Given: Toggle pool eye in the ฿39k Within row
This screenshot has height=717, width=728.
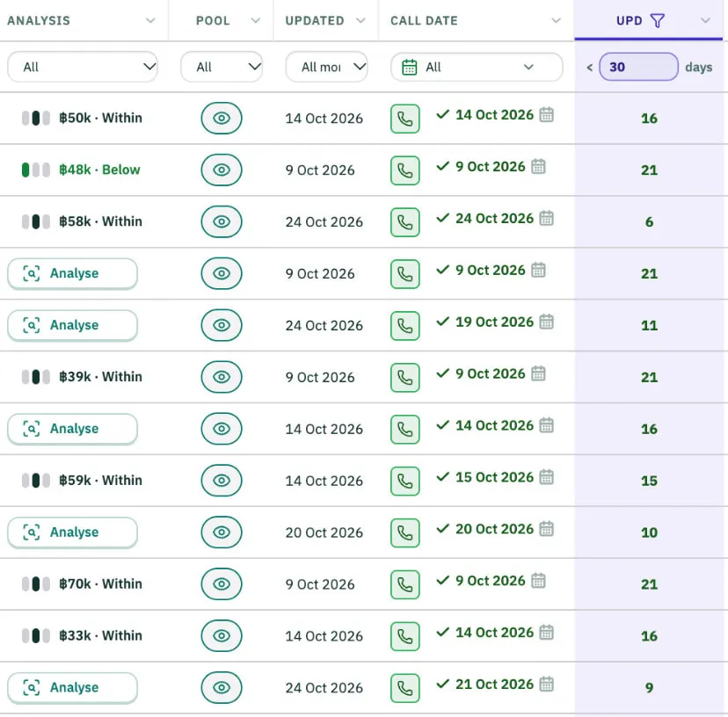Looking at the screenshot, I should coord(222,377).
